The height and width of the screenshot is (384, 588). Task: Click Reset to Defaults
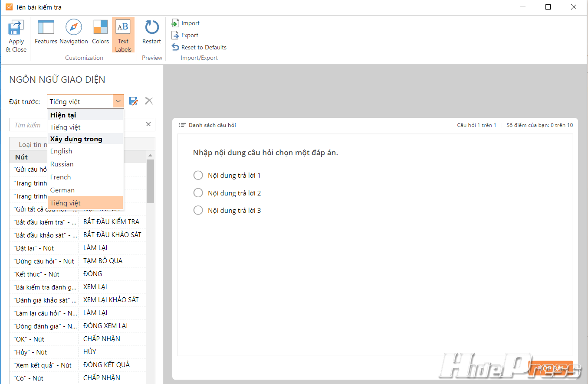(x=199, y=48)
